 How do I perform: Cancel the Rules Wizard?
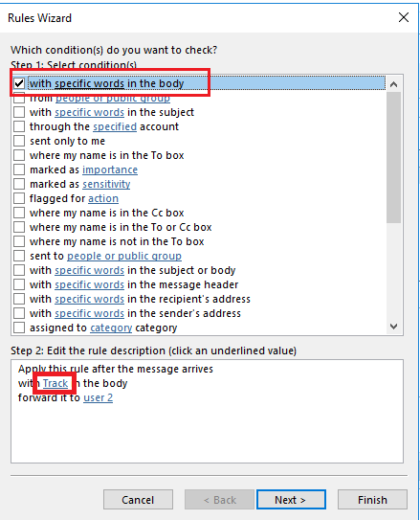138,500
